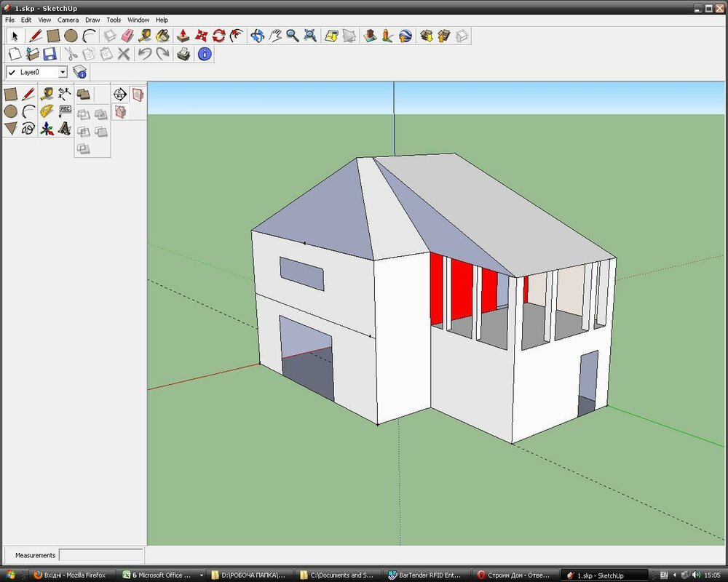Choose the Paint Bucket tool
The image size is (728, 582).
(162, 35)
